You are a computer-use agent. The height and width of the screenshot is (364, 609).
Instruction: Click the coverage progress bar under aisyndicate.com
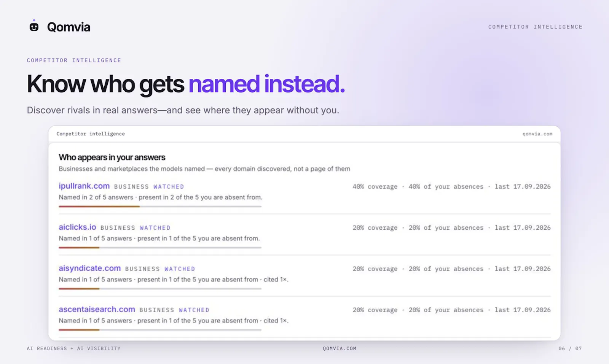(160, 289)
